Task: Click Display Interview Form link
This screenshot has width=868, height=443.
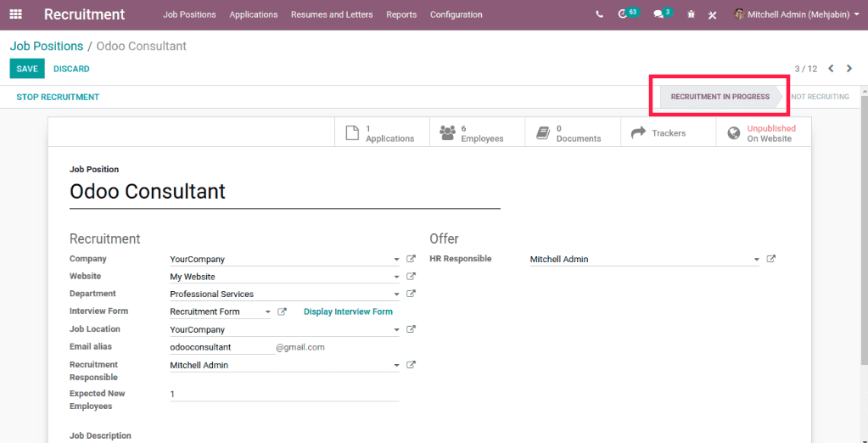Action: point(348,311)
